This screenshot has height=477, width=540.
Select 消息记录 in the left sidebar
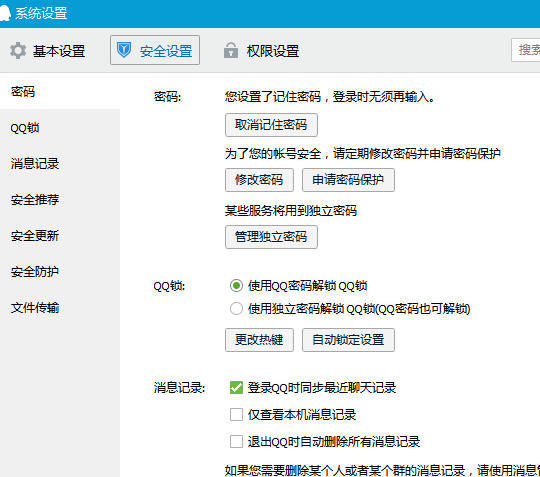coord(60,164)
